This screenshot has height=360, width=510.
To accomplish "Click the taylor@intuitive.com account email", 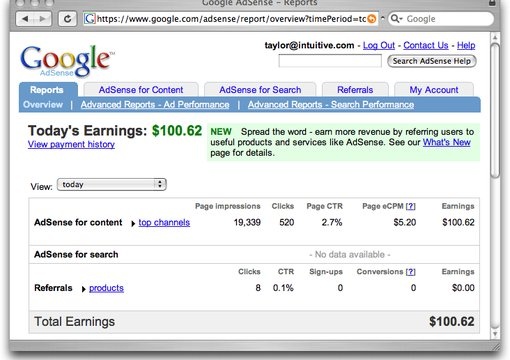I will click(309, 45).
